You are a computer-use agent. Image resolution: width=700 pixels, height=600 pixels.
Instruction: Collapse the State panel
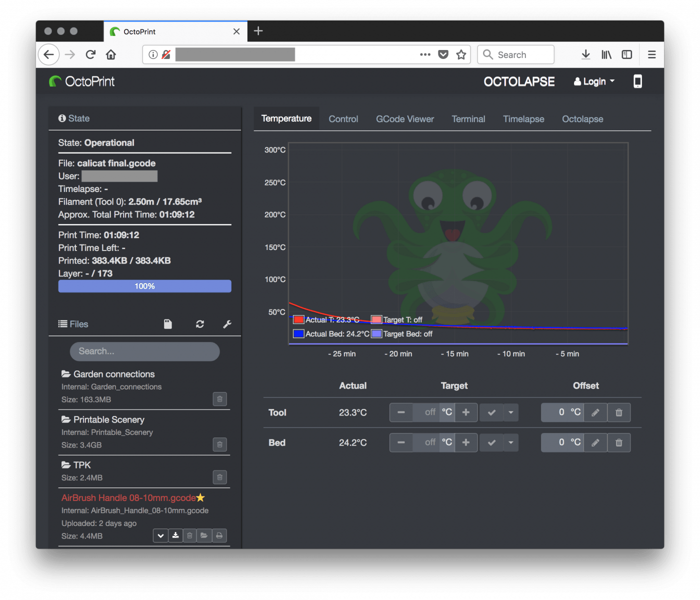pyautogui.click(x=74, y=118)
